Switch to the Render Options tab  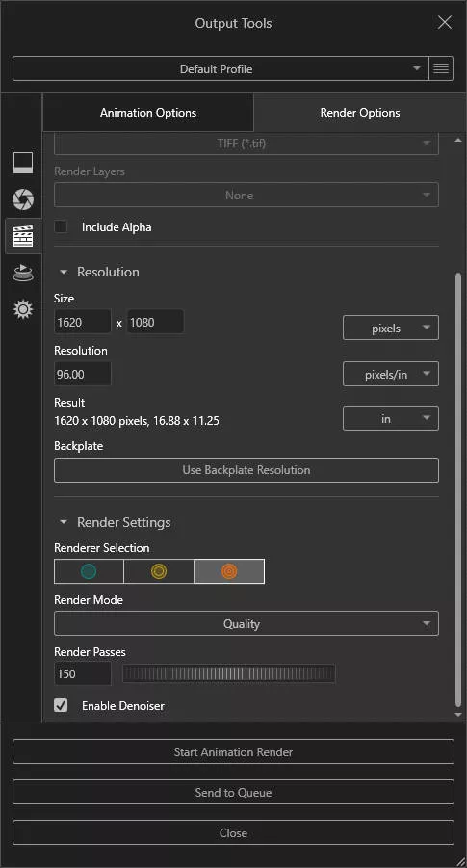[360, 113]
